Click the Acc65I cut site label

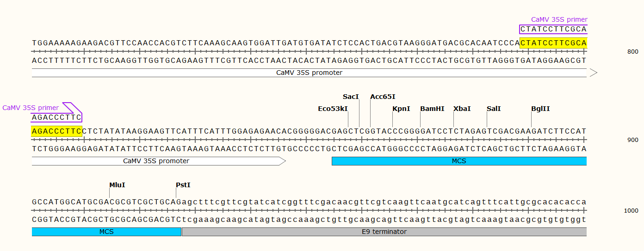coord(383,97)
